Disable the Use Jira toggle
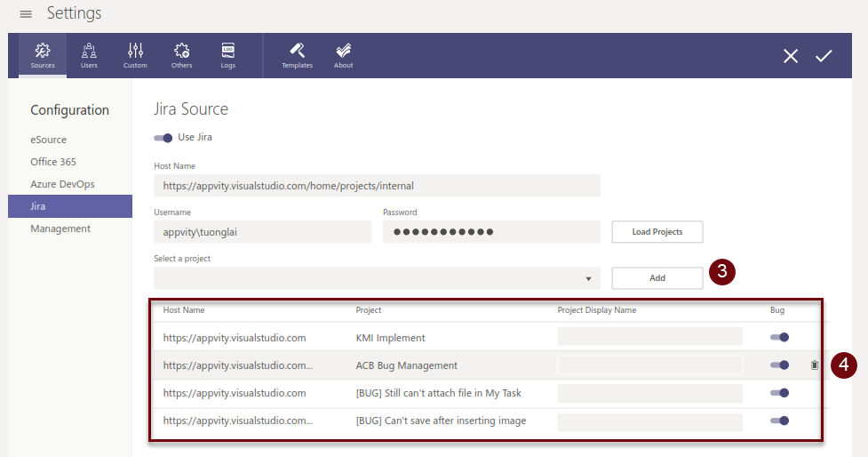 pos(163,138)
